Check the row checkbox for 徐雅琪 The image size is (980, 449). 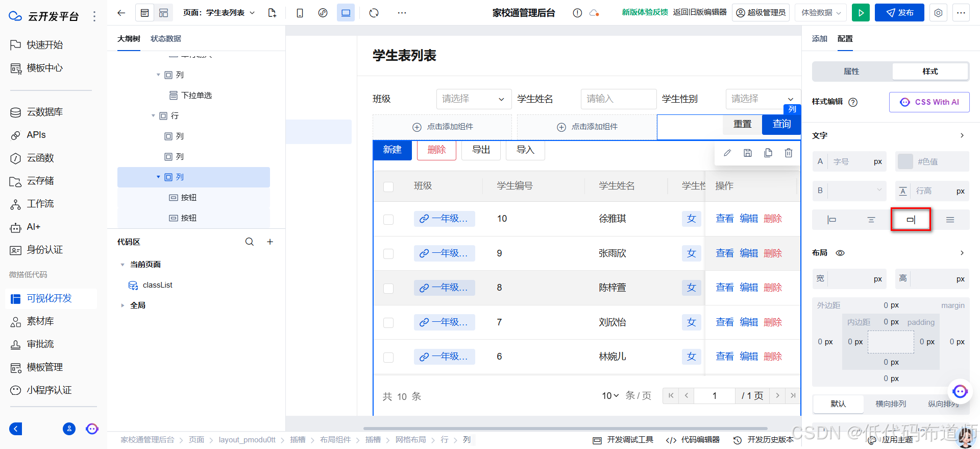click(x=388, y=219)
